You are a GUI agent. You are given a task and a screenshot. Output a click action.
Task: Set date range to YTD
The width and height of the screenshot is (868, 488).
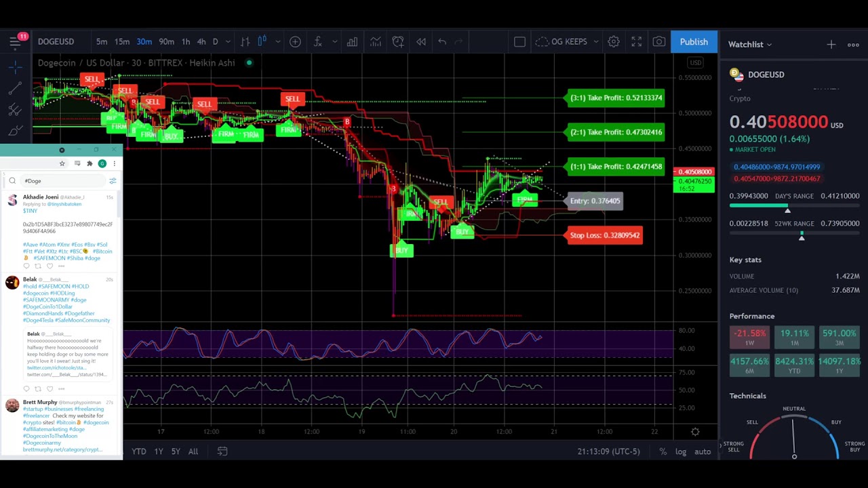click(x=139, y=451)
